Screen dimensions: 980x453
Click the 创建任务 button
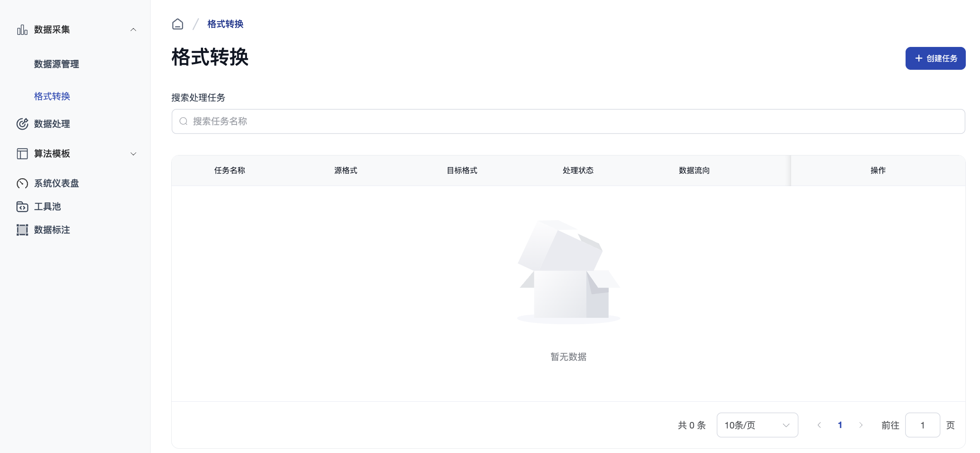(935, 59)
